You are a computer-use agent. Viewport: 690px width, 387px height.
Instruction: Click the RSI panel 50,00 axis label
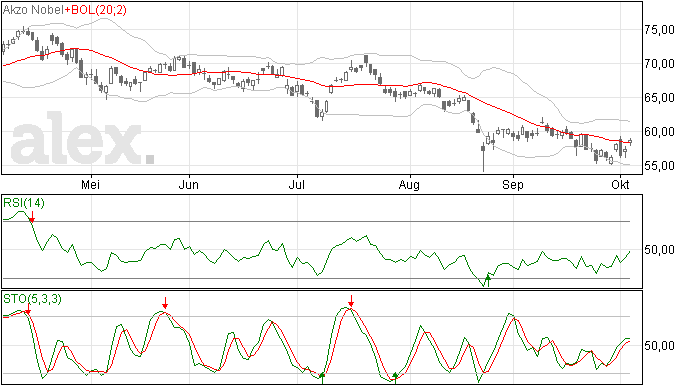pos(659,250)
